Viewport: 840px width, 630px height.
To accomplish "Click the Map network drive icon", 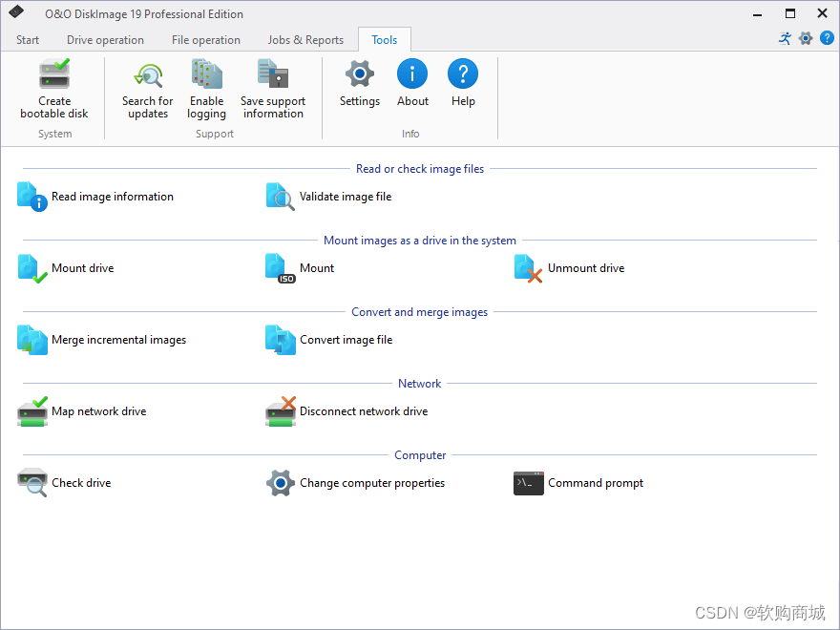I will click(32, 411).
